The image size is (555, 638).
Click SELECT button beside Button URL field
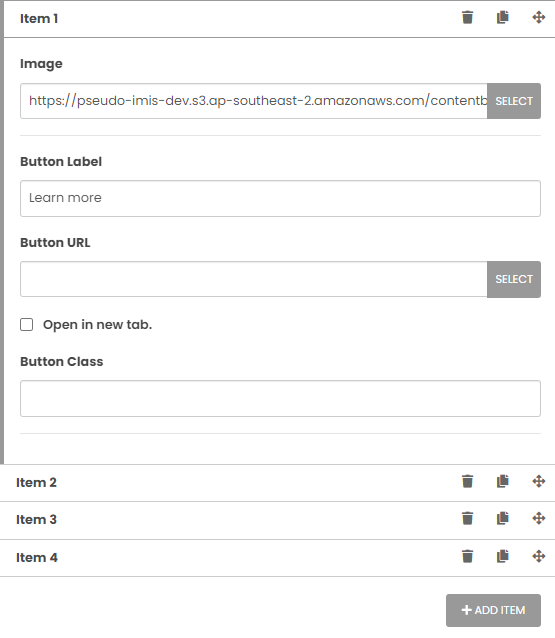pyautogui.click(x=514, y=279)
